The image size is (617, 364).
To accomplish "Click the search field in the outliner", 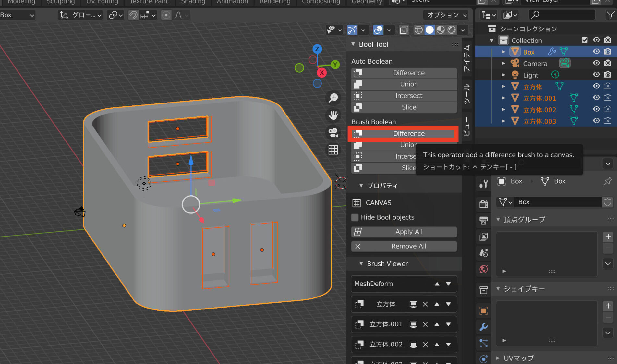I will pyautogui.click(x=562, y=15).
